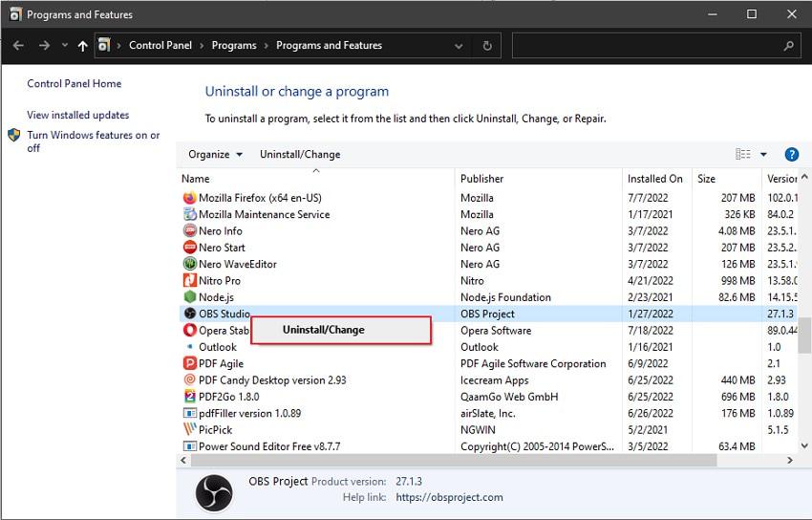Image resolution: width=812 pixels, height=520 pixels.
Task: Open View installed updates link
Action: pyautogui.click(x=78, y=116)
